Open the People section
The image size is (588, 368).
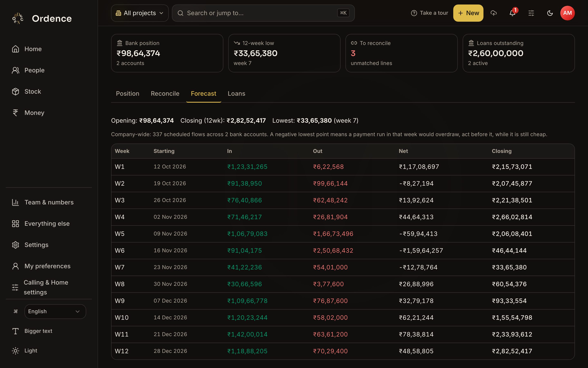49,70
